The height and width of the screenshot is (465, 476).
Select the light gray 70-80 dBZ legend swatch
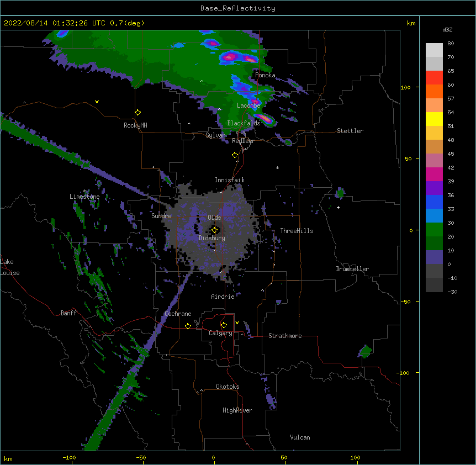[434, 50]
